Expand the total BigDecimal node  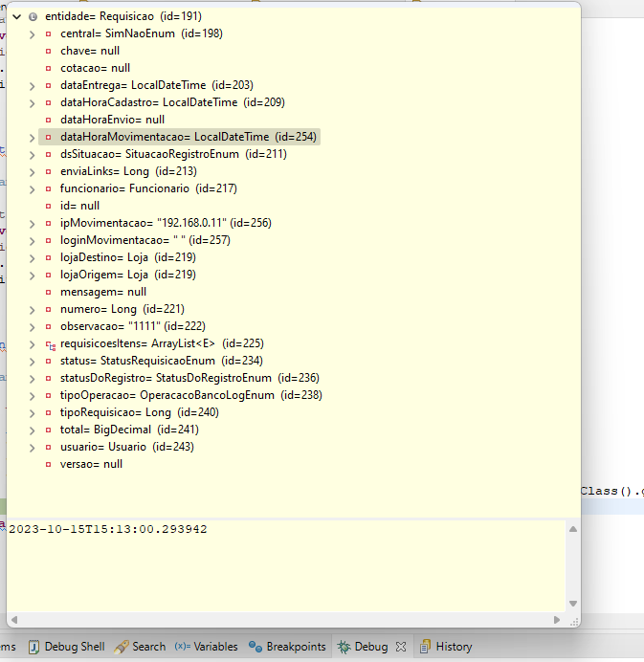point(33,430)
